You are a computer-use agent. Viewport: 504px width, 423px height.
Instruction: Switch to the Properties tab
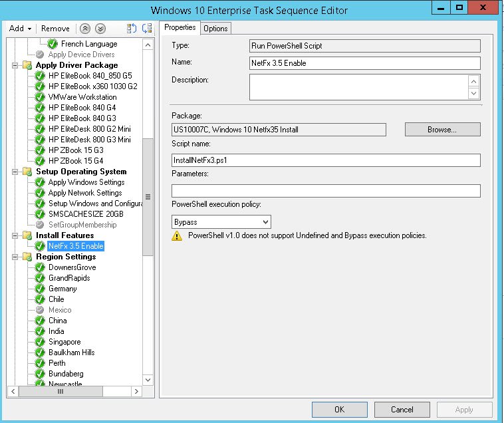(180, 28)
